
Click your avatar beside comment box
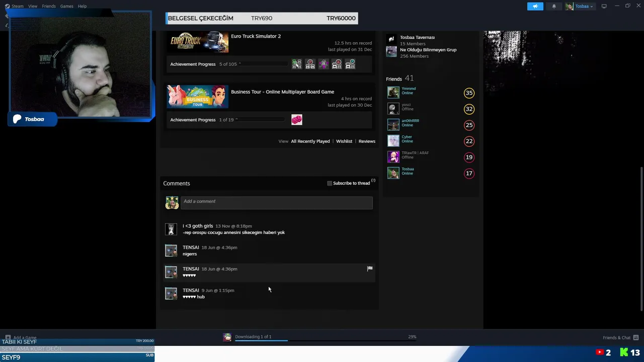[x=172, y=203]
